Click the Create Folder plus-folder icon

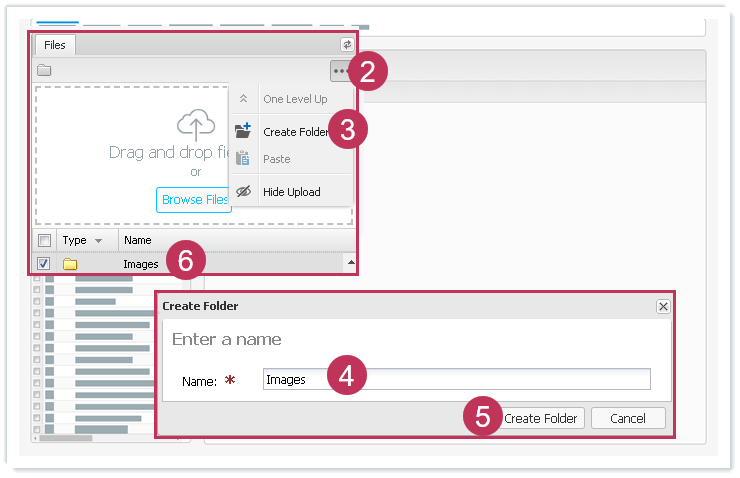pyautogui.click(x=243, y=131)
